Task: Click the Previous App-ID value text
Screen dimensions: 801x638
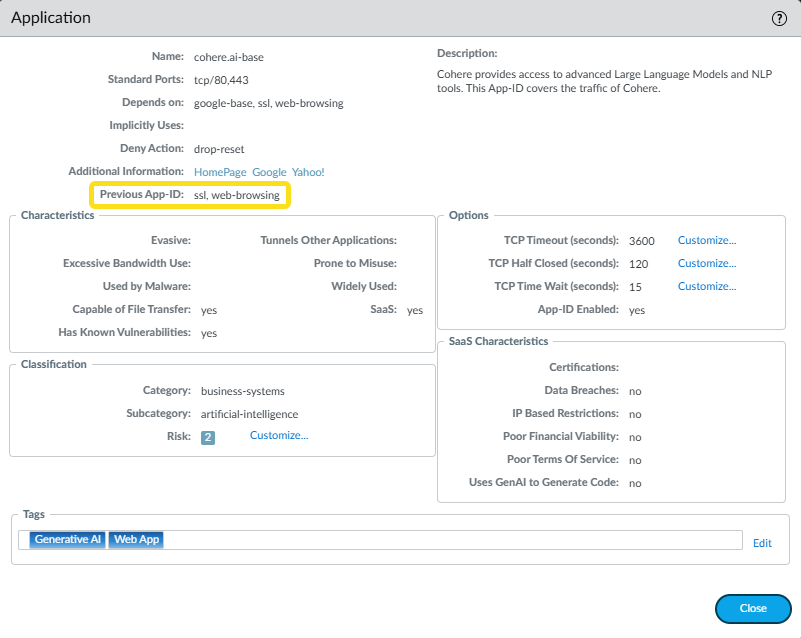Action: coord(236,196)
